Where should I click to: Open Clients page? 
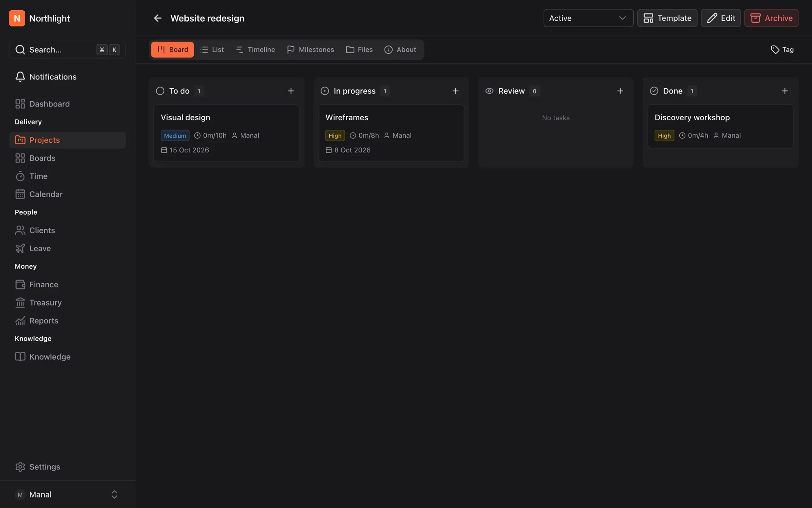point(67,230)
